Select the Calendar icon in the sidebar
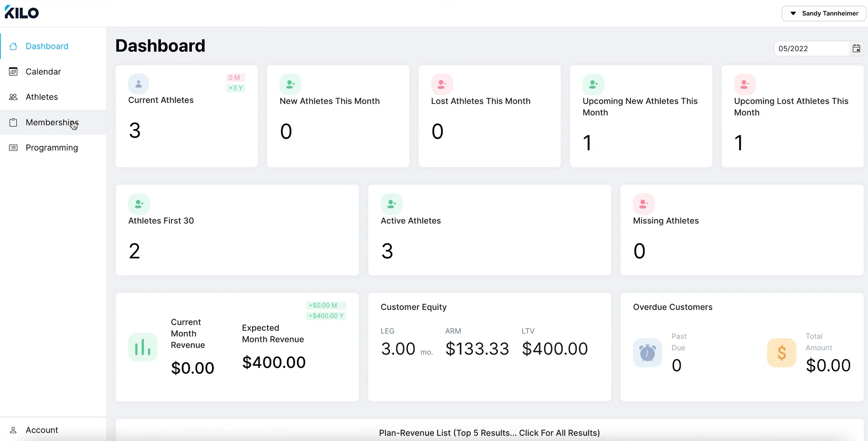This screenshot has width=868, height=441. pos(13,71)
